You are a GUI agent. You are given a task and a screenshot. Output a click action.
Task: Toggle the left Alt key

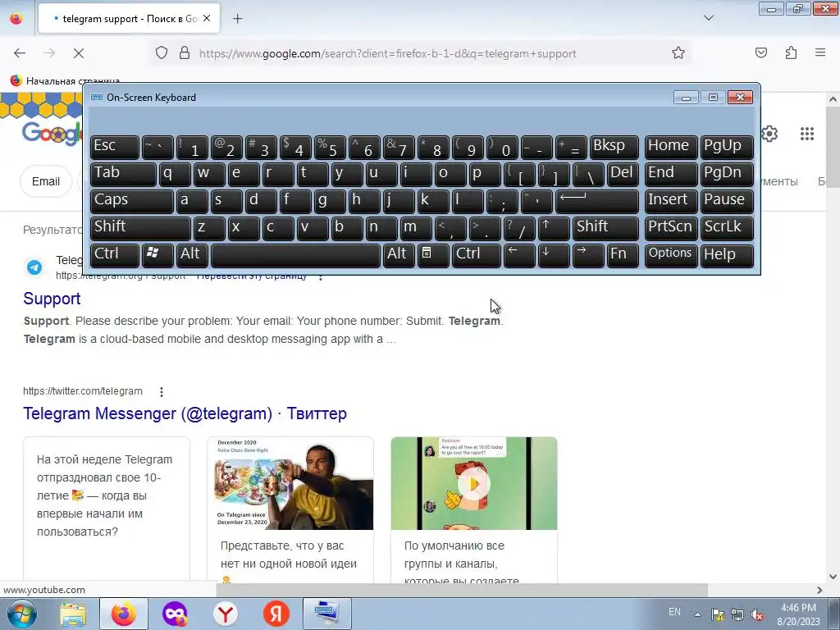(192, 254)
